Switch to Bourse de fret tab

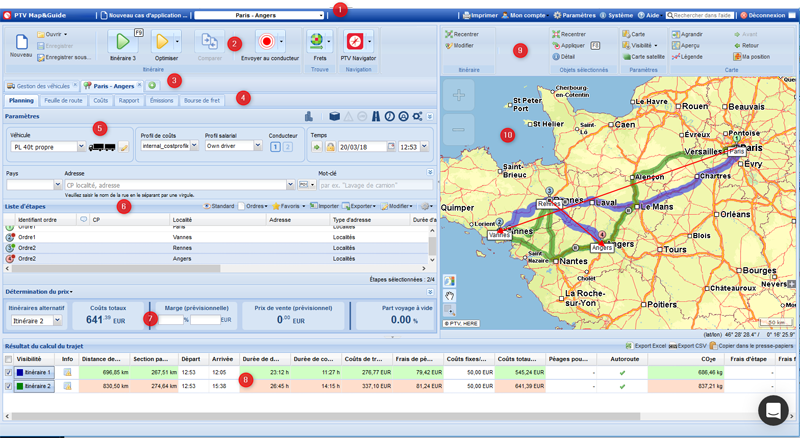202,101
